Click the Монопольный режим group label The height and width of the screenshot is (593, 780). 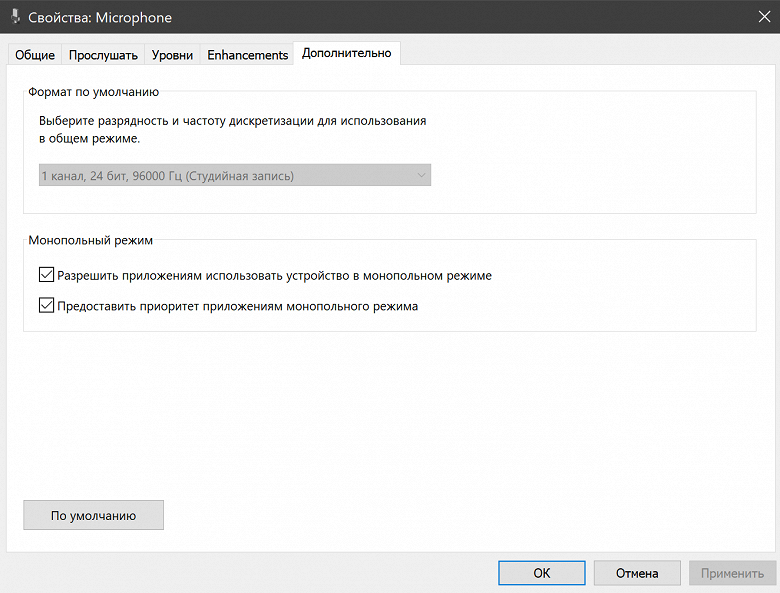(x=92, y=240)
